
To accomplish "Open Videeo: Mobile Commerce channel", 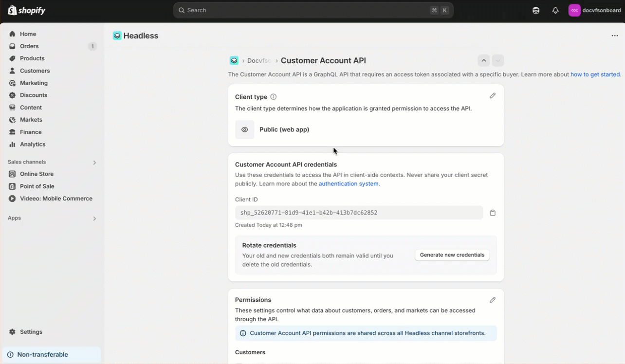I will tap(56, 199).
